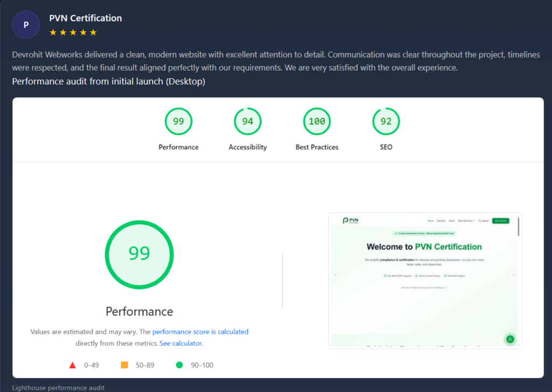
Task: Click the green WhatsApp chat icon in website preview
Action: pos(510,339)
